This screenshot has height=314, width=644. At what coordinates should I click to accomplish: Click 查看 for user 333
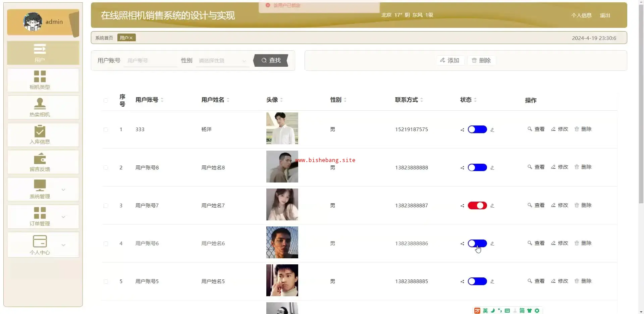coord(536,129)
